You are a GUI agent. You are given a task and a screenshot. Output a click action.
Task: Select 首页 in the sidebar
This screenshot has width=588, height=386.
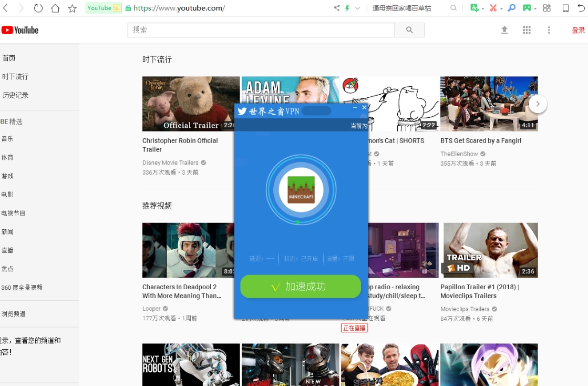[9, 58]
